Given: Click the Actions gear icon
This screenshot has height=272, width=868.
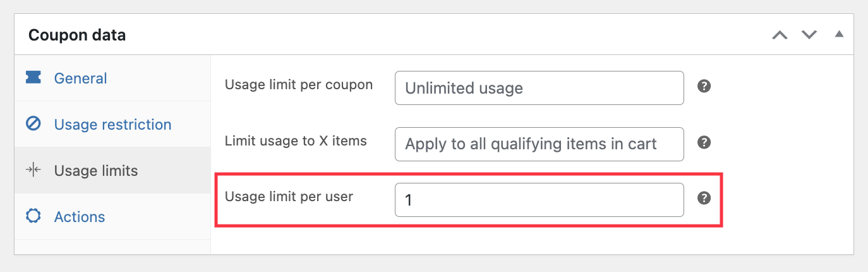Looking at the screenshot, I should pos(33,216).
